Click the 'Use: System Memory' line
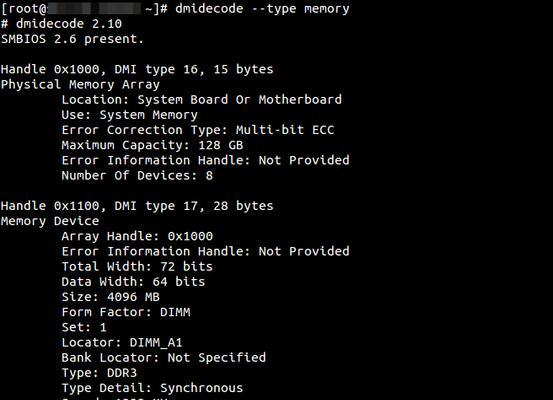Image resolution: width=553 pixels, height=400 pixels. 129,115
